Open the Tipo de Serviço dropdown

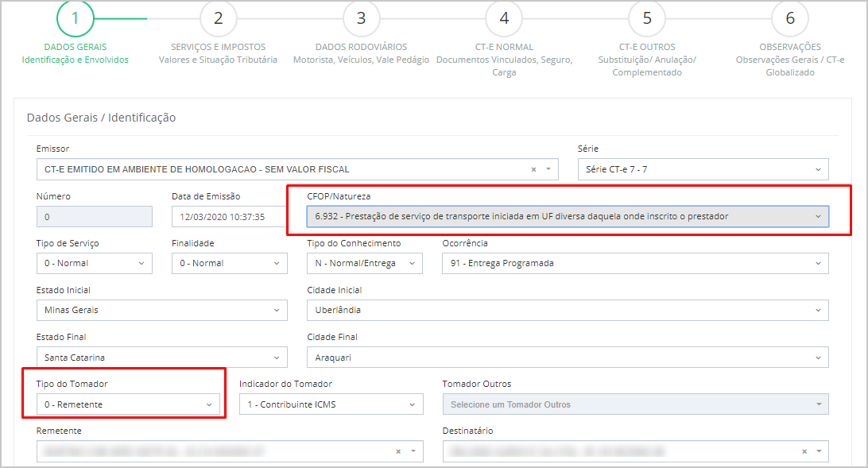point(94,263)
